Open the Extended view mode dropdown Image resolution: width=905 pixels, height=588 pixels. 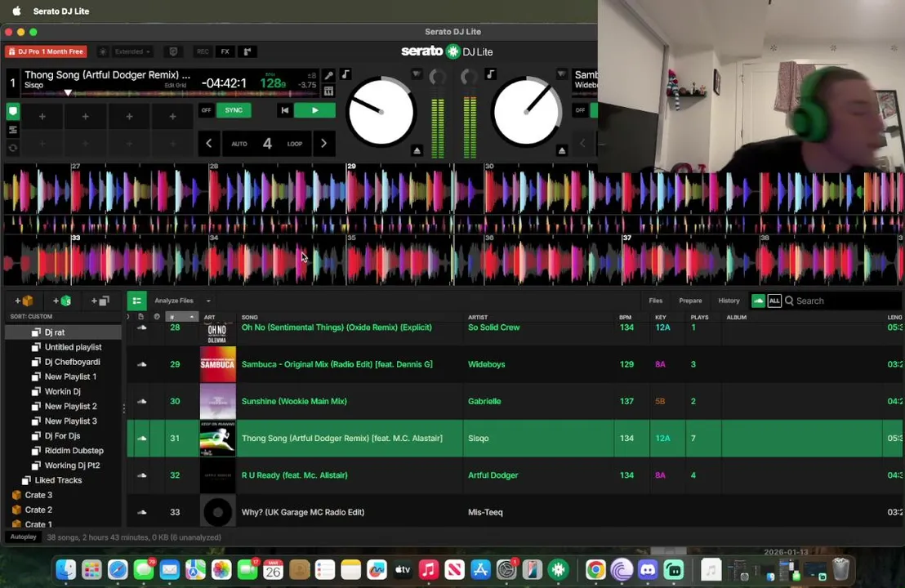(x=133, y=51)
